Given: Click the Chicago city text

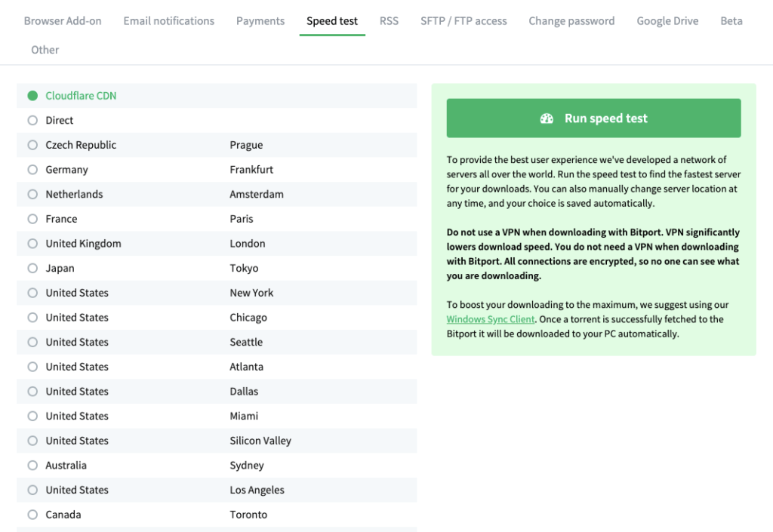Looking at the screenshot, I should [248, 318].
